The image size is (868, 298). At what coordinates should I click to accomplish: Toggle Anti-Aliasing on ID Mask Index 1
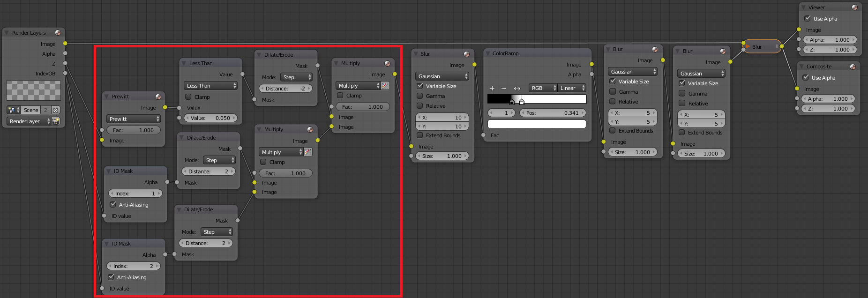coord(113,204)
